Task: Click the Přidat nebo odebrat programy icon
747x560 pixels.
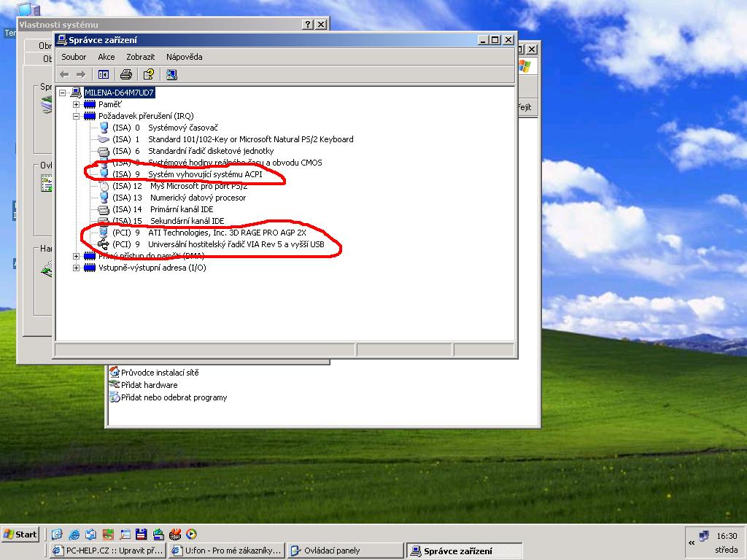Action: tap(115, 397)
